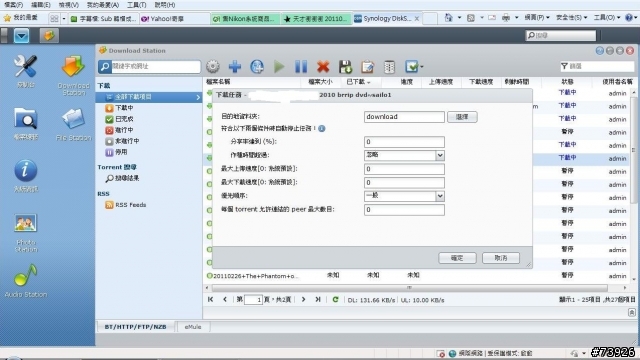640x360 pixels.
Task: Filter by 下載中 in the sidebar
Action: point(124,108)
